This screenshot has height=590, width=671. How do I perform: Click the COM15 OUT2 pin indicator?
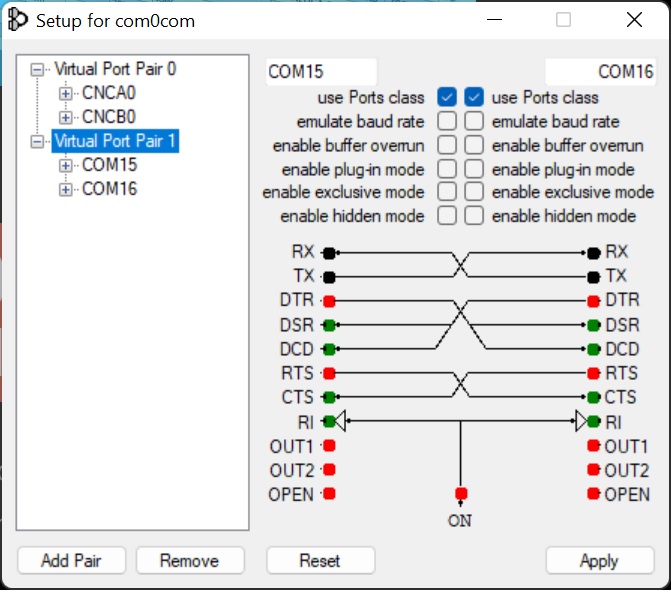(329, 469)
